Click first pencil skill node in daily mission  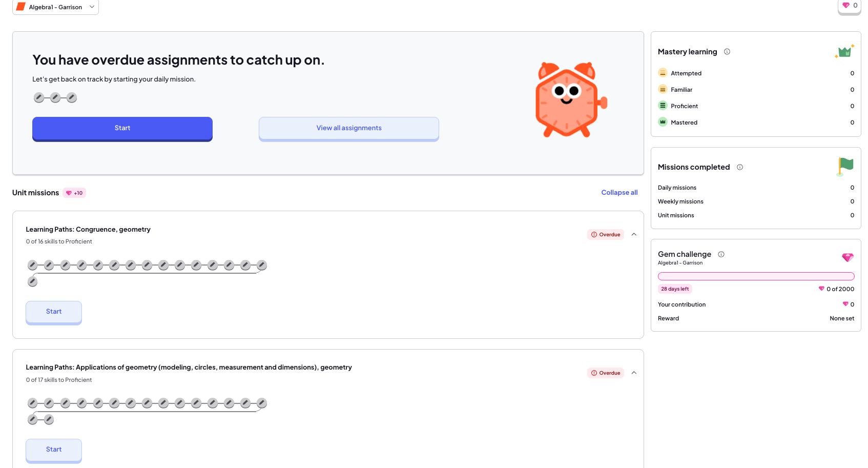[x=38, y=97]
